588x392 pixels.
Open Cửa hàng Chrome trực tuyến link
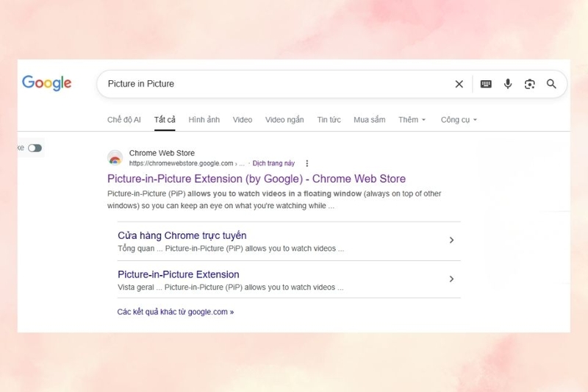[182, 235]
